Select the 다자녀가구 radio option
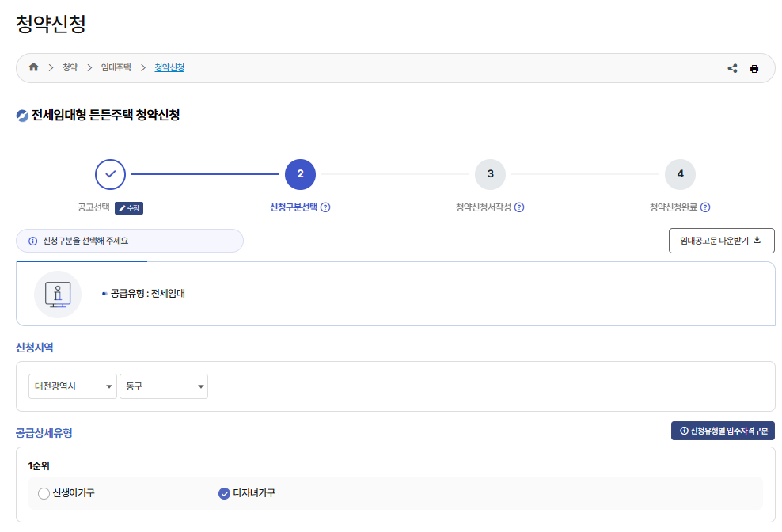Screen dimensions: 782x532 pos(225,493)
